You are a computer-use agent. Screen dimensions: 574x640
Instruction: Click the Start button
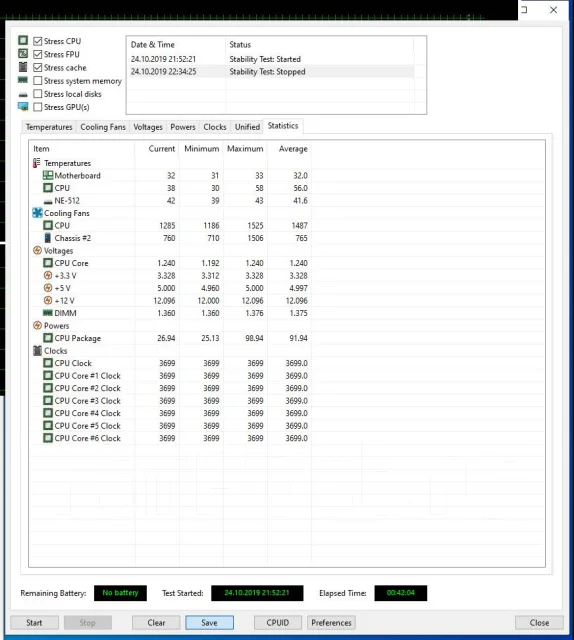(x=34, y=623)
